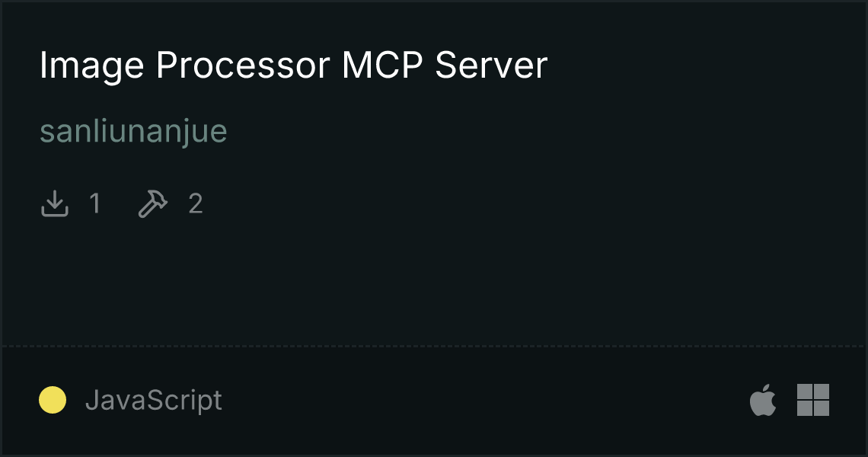The height and width of the screenshot is (457, 868).
Task: Click the word 'Server' in the title
Action: (491, 66)
